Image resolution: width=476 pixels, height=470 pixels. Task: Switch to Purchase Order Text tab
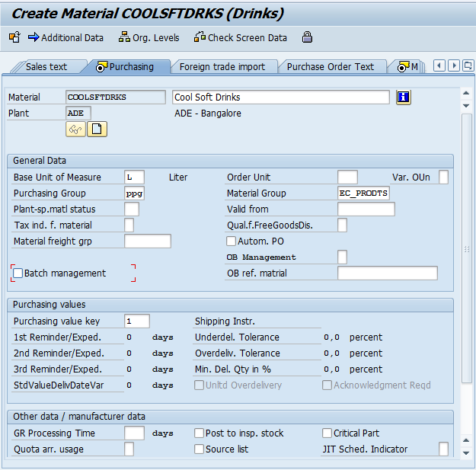click(x=330, y=67)
